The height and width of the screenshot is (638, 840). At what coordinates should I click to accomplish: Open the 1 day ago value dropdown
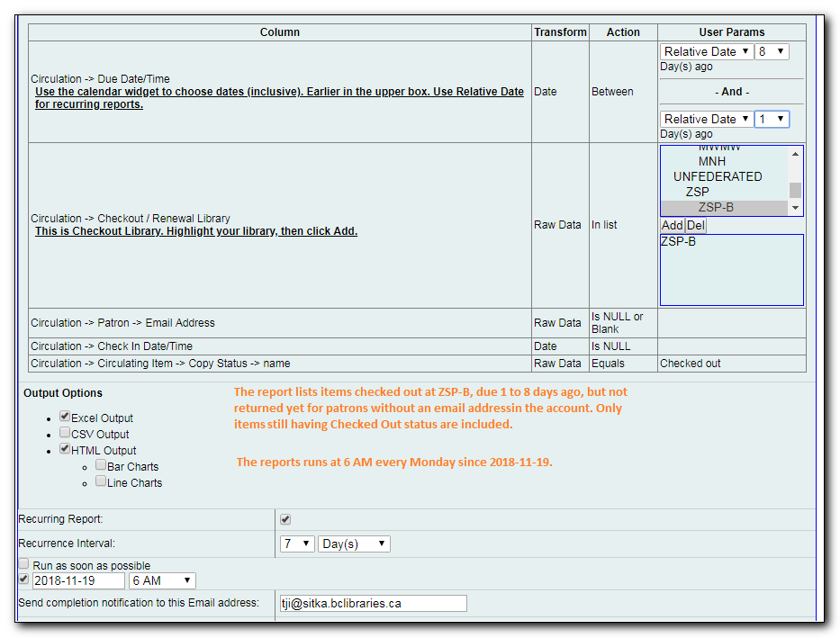click(x=772, y=119)
